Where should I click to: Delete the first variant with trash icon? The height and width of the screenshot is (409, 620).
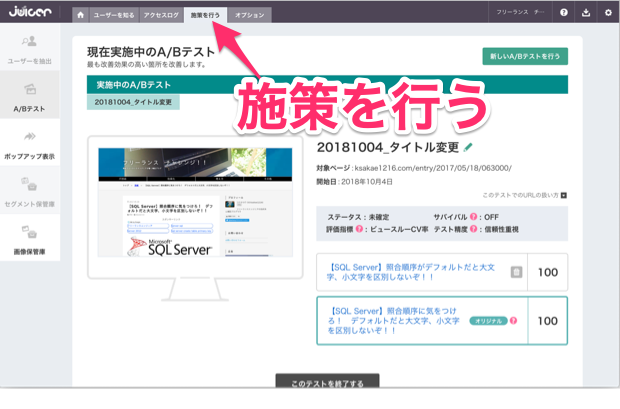(x=516, y=272)
